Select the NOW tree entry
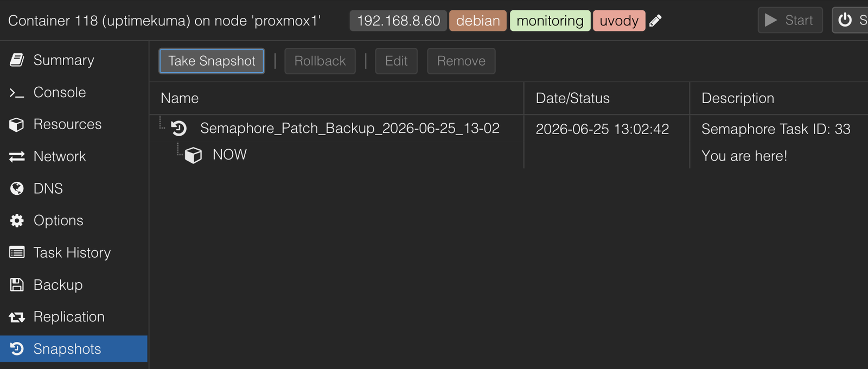 [229, 155]
